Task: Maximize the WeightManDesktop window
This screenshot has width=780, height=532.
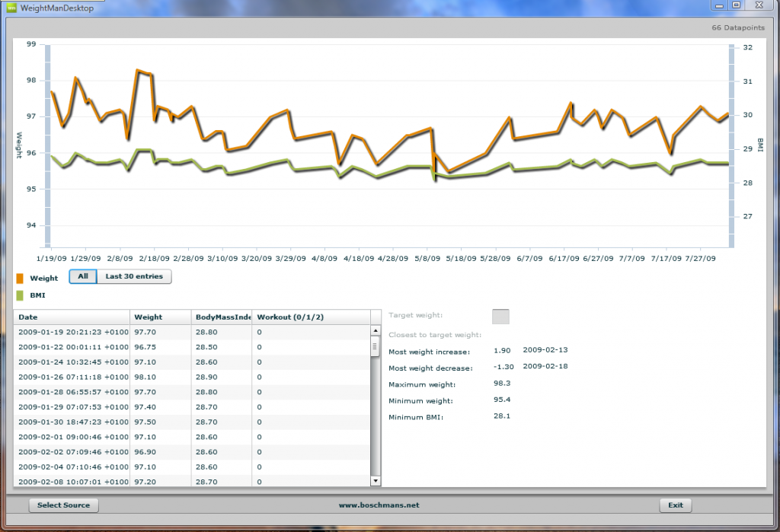Action: [x=737, y=5]
